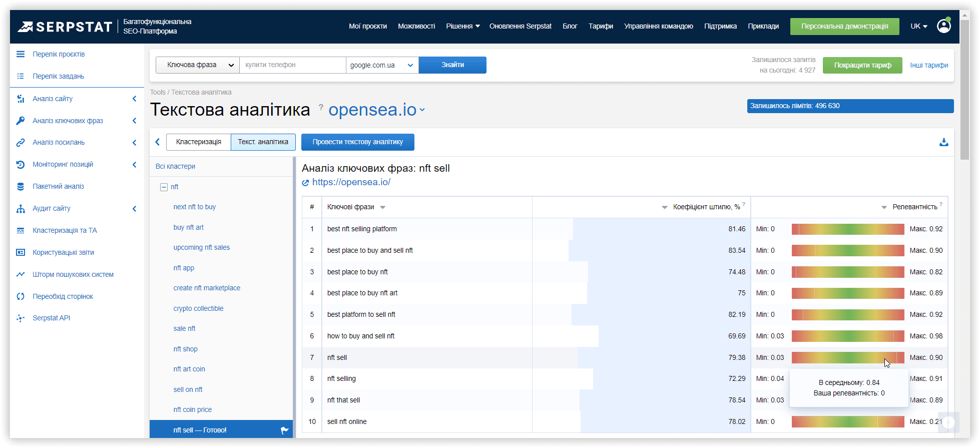Viewport: 980px width, 448px height.
Task: Click the Tools breadcrumb link
Action: tap(158, 92)
